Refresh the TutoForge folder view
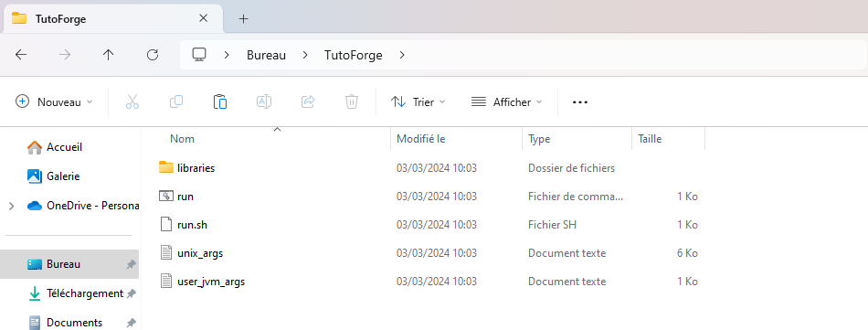 tap(153, 54)
